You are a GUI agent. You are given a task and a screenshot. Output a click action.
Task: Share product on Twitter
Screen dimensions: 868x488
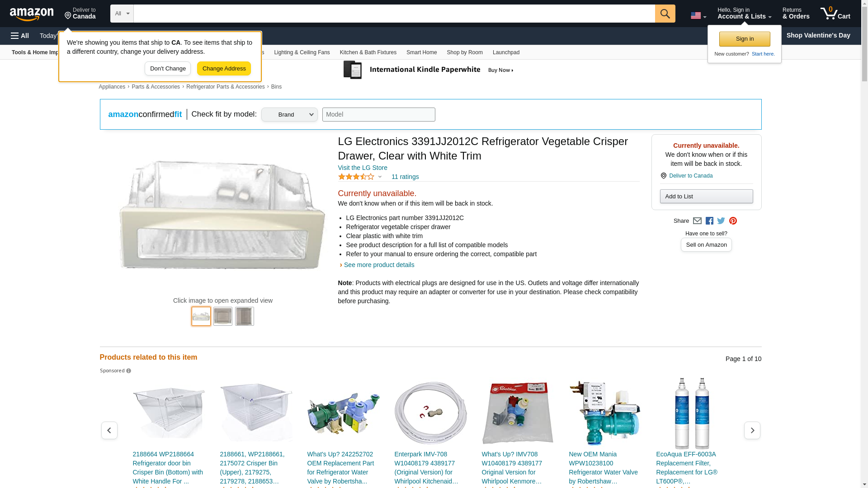pos(721,221)
